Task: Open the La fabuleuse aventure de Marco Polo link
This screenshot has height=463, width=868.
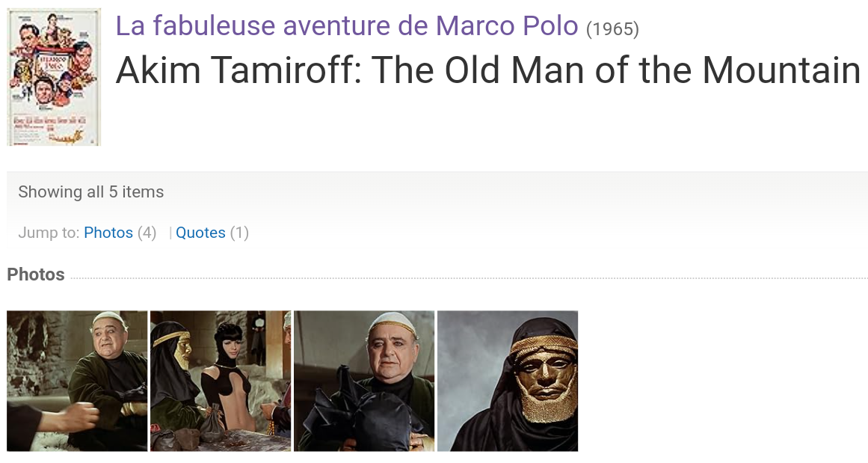Action: (x=347, y=26)
